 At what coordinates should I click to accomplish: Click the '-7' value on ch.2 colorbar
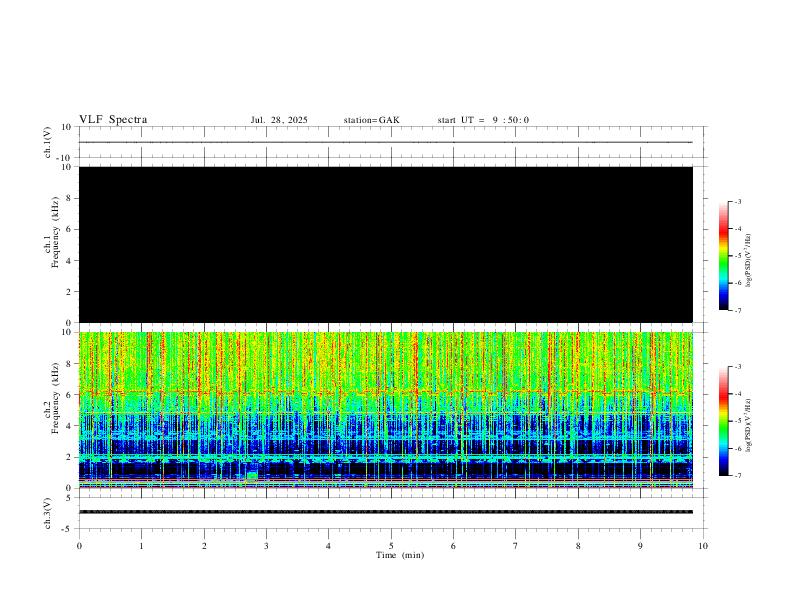(737, 476)
